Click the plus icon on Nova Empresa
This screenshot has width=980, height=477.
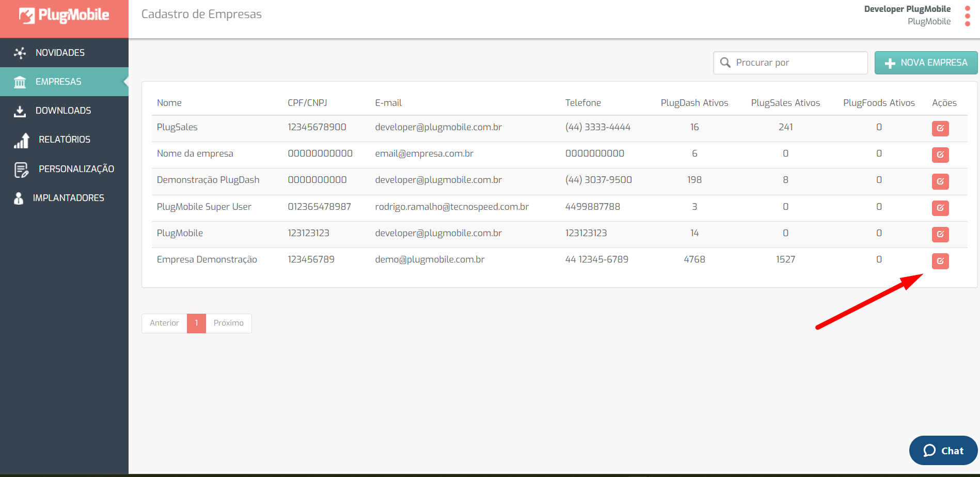(x=890, y=63)
